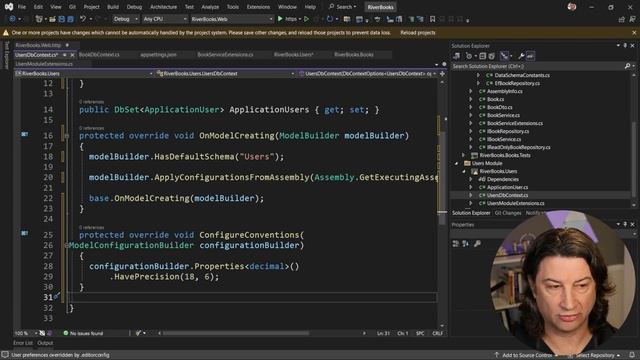Click Show All Files icon in Solution Explorer

(x=492, y=56)
